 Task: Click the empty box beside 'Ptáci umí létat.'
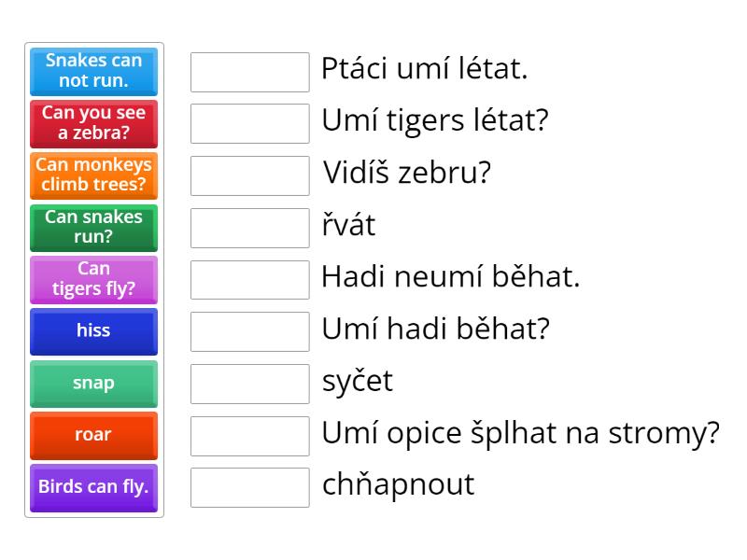[249, 72]
